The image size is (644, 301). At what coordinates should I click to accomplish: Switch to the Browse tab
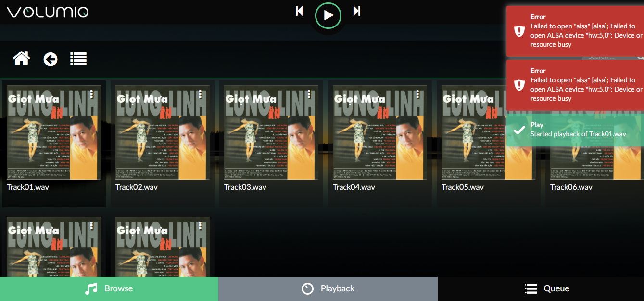[x=109, y=288]
